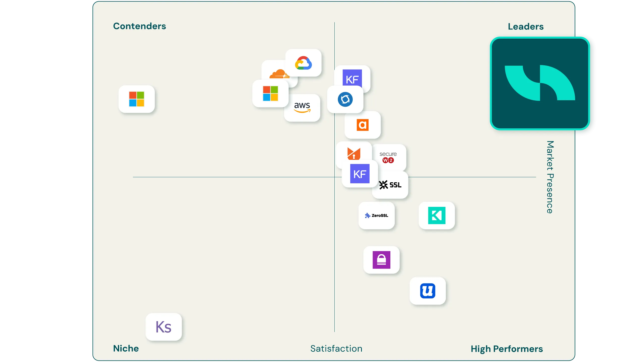Click the KF logo next to the SSL tile

tap(360, 174)
